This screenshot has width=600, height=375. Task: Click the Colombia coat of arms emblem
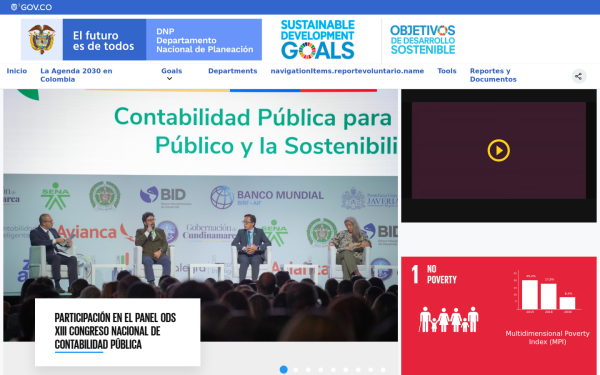(x=42, y=39)
